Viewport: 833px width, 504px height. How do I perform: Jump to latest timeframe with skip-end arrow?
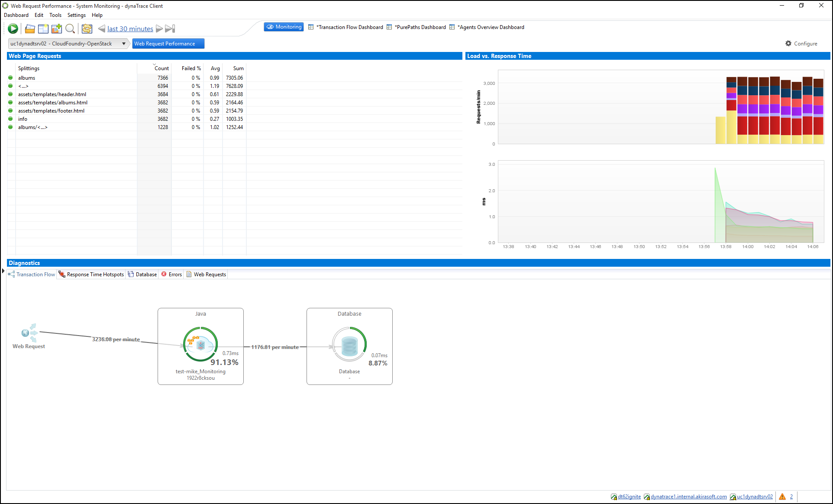pyautogui.click(x=170, y=29)
